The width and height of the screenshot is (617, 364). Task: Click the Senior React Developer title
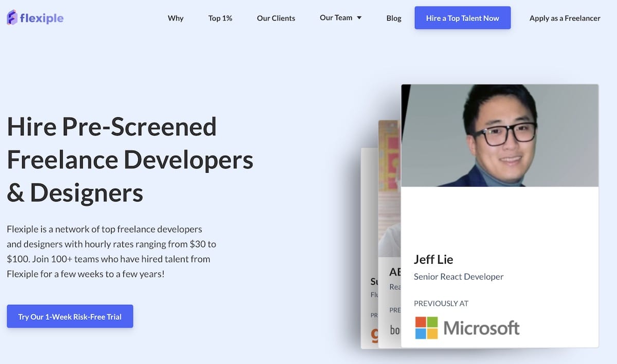(459, 277)
